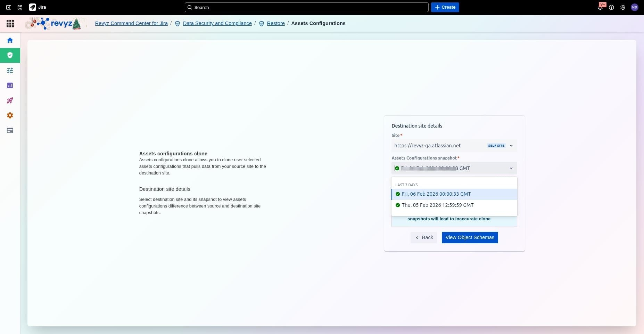This screenshot has width=644, height=334.
Task: Click the sliders tune sidebar icon
Action: point(10,71)
